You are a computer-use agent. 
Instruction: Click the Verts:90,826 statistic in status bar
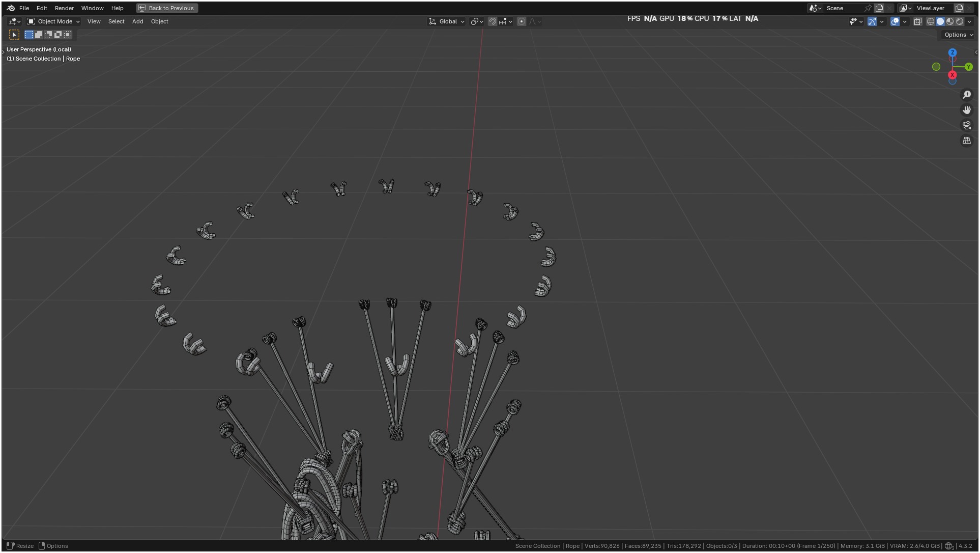pyautogui.click(x=602, y=546)
